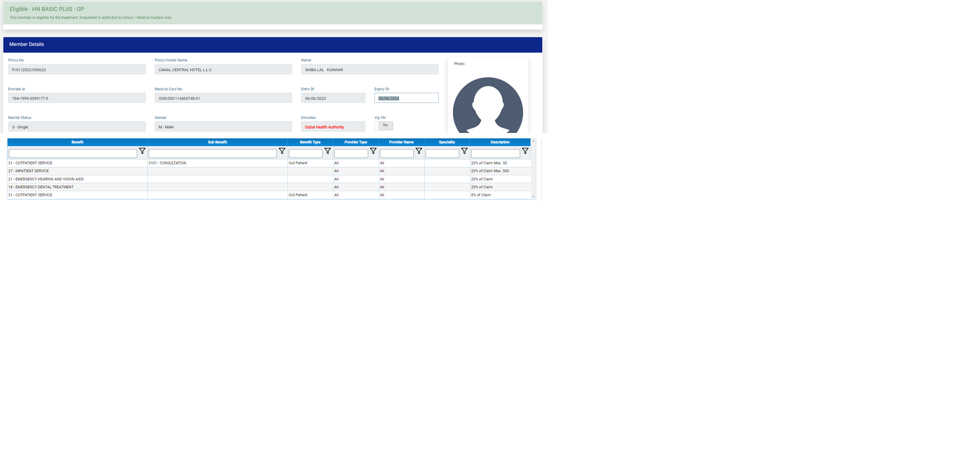Viewport: 980px width, 460px height.
Task: Sort by the Description column header
Action: tap(500, 142)
